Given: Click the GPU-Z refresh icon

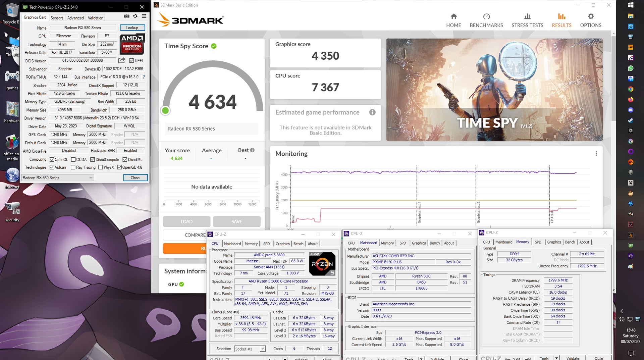Looking at the screenshot, I should (x=135, y=16).
